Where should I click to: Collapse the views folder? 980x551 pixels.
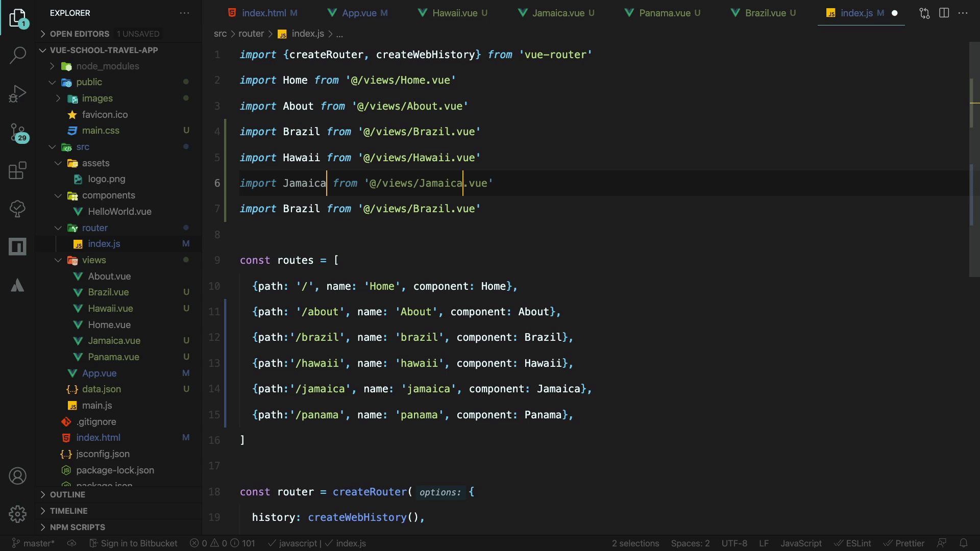click(94, 260)
